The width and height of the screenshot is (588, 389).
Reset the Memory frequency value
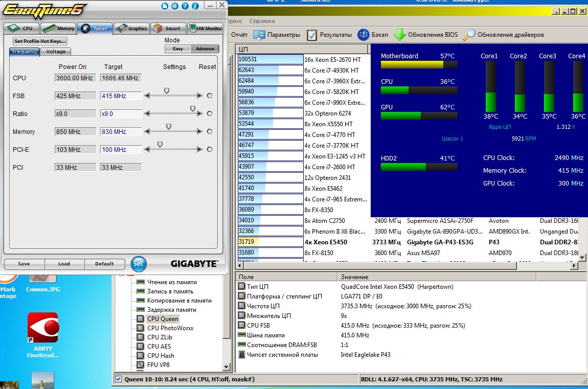tap(210, 131)
